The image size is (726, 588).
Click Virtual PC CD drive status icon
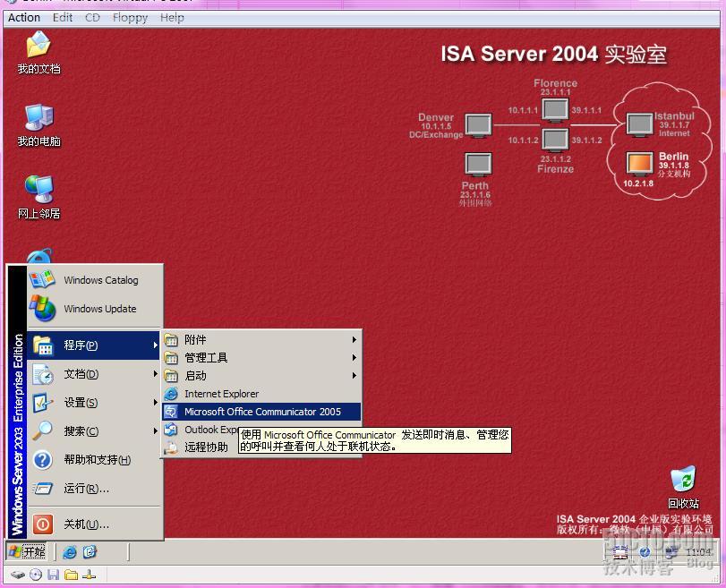pyautogui.click(x=35, y=575)
